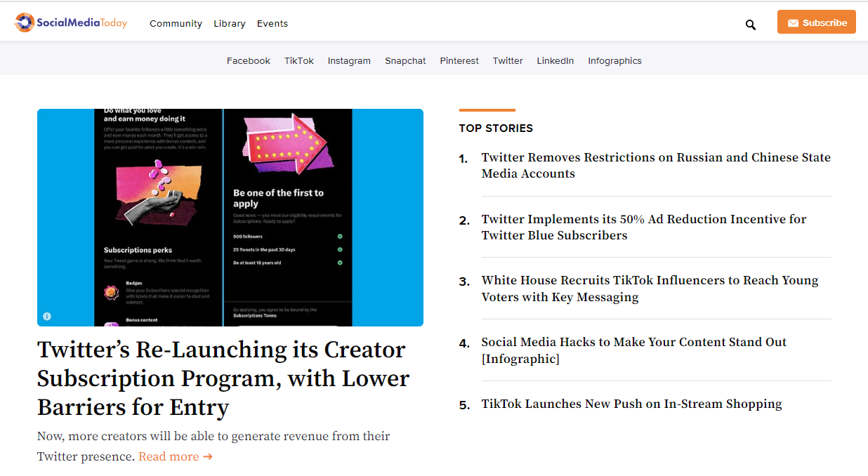Open story on 50% Ad Reduction Incentive
Viewport: 868px width, 476px height.
(644, 227)
